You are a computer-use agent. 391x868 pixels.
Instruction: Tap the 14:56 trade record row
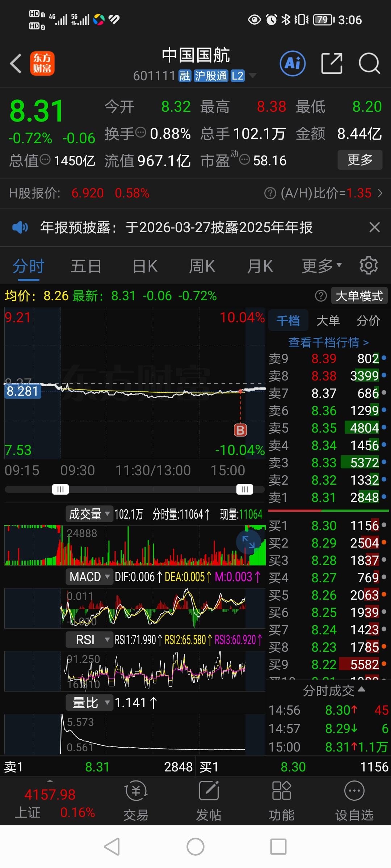[328, 710]
